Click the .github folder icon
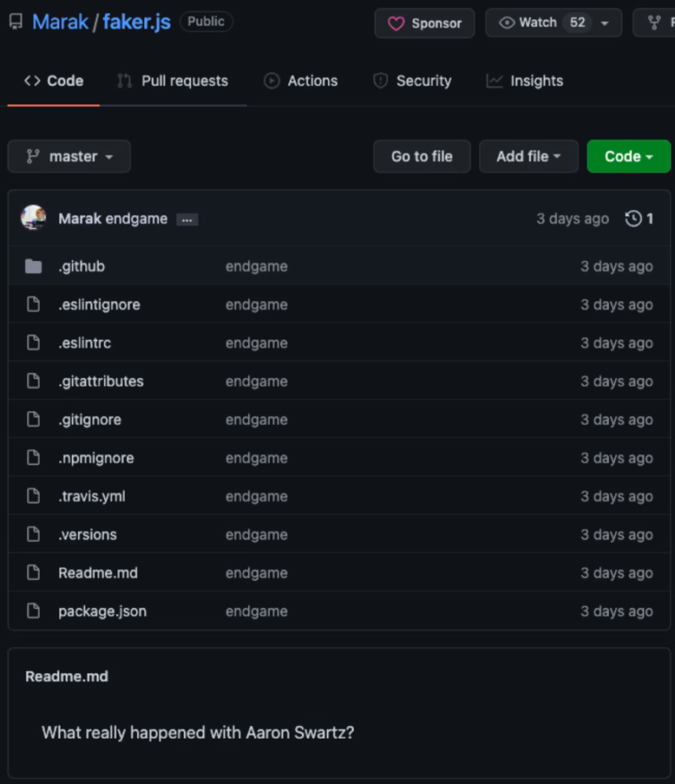This screenshot has height=784, width=675. (x=34, y=266)
